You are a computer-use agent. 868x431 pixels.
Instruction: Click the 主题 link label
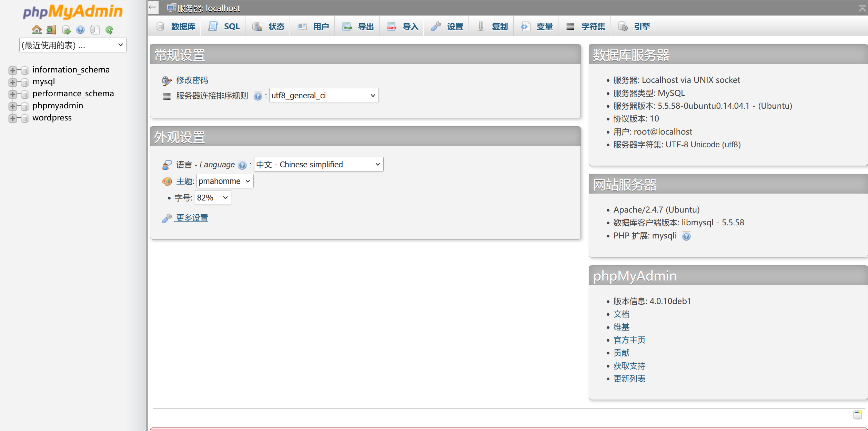[185, 181]
